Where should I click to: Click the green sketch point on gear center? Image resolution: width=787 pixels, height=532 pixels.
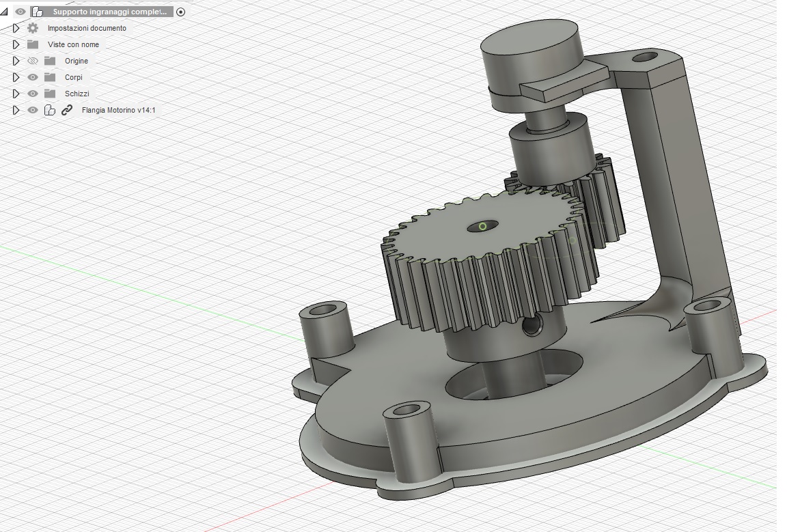pos(483,227)
